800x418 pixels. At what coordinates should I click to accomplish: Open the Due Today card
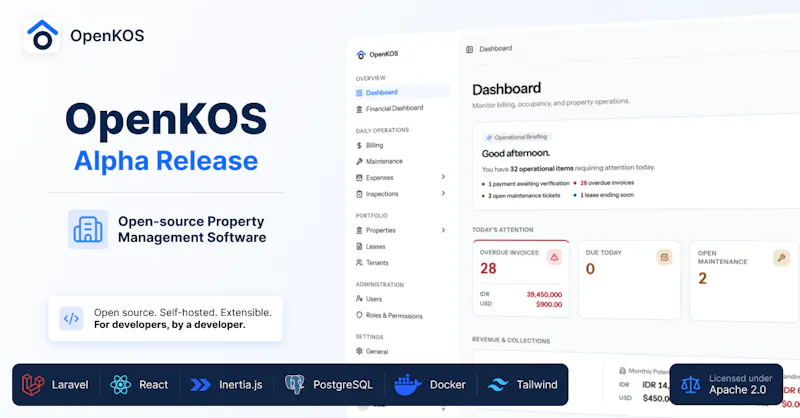[629, 280]
